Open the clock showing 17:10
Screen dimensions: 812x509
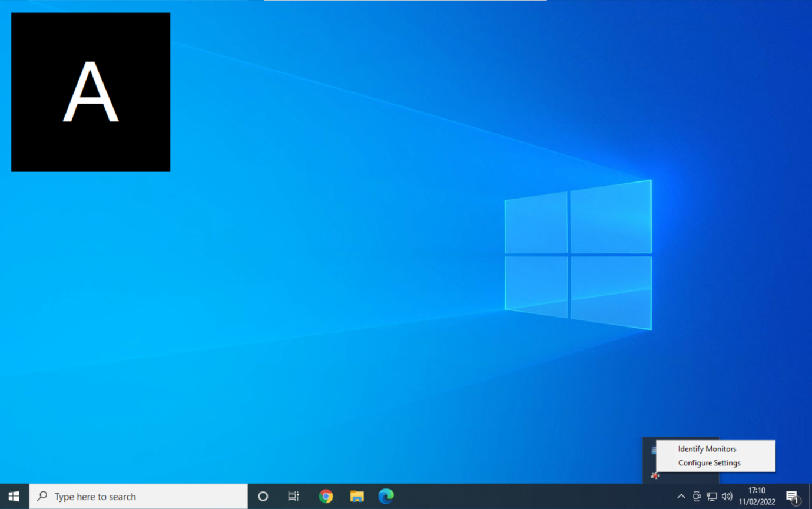tap(757, 497)
